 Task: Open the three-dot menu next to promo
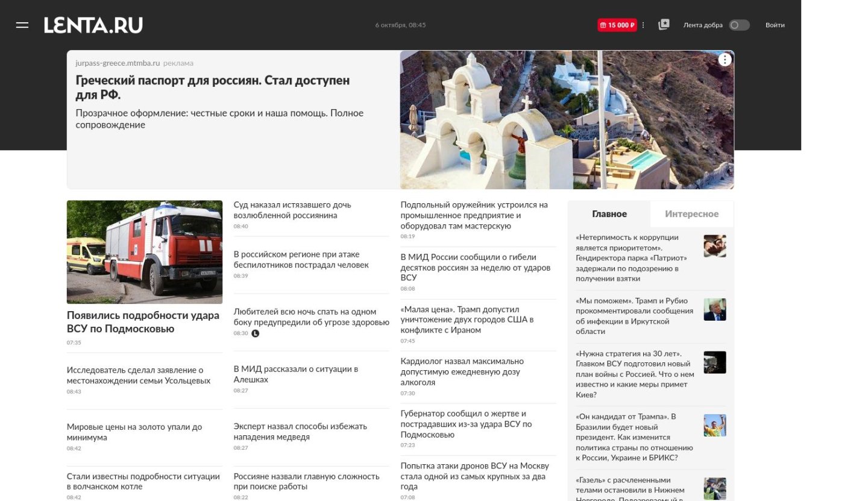[x=643, y=25]
